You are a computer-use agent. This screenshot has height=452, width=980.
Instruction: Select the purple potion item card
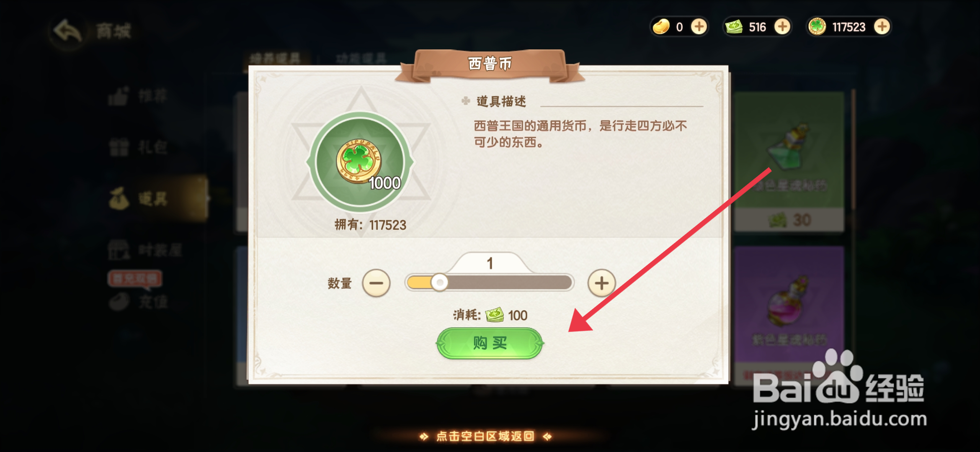click(x=789, y=310)
